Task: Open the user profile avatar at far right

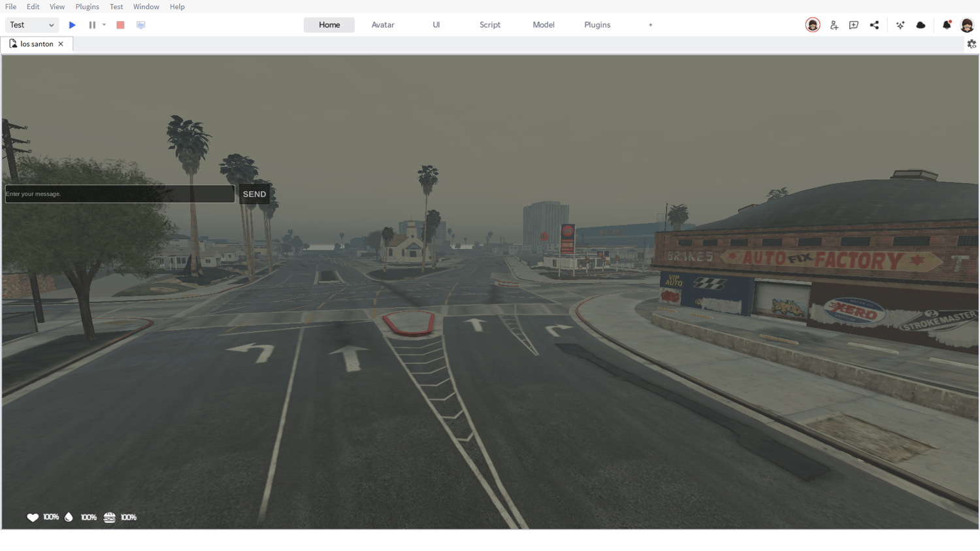Action: pyautogui.click(x=968, y=25)
